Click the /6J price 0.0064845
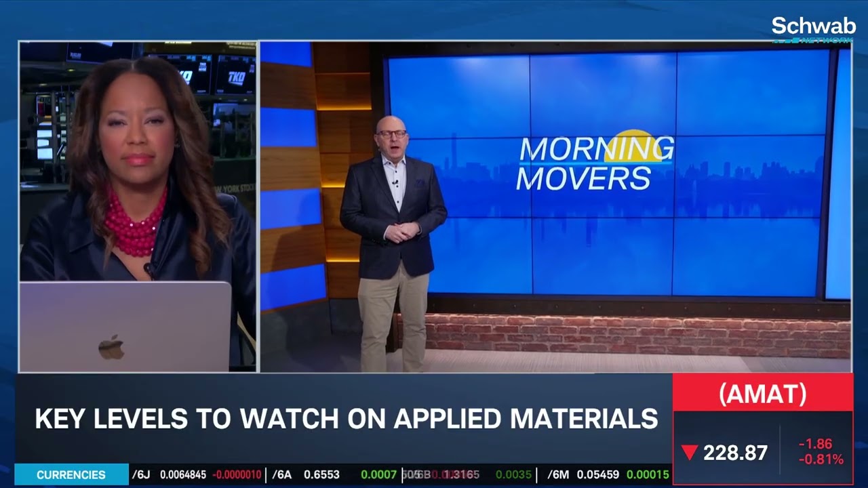Viewport: 868px width, 488px height. pos(183,474)
